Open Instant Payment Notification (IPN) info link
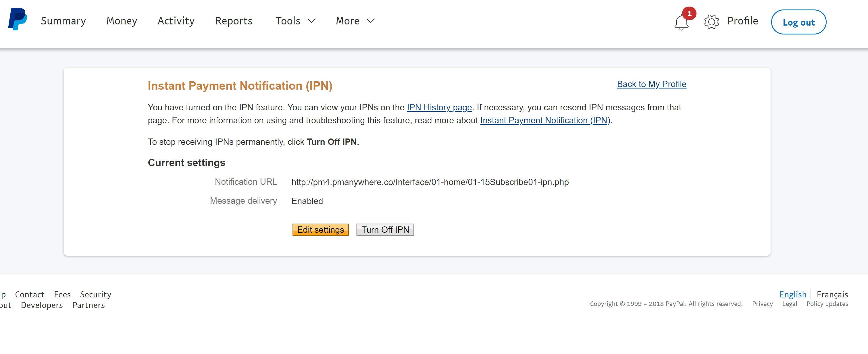Image resolution: width=868 pixels, height=354 pixels. point(545,120)
